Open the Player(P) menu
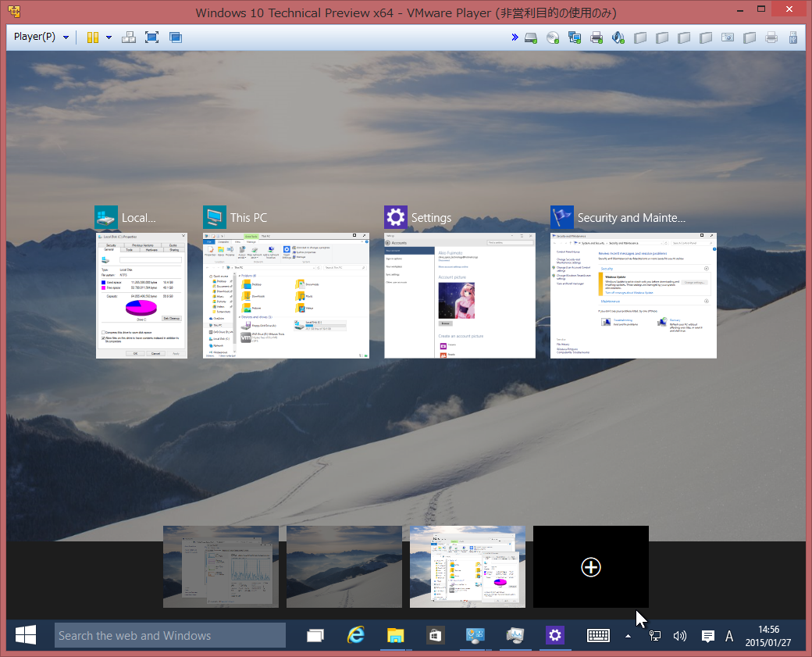Viewport: 812px width, 657px height. tap(41, 37)
